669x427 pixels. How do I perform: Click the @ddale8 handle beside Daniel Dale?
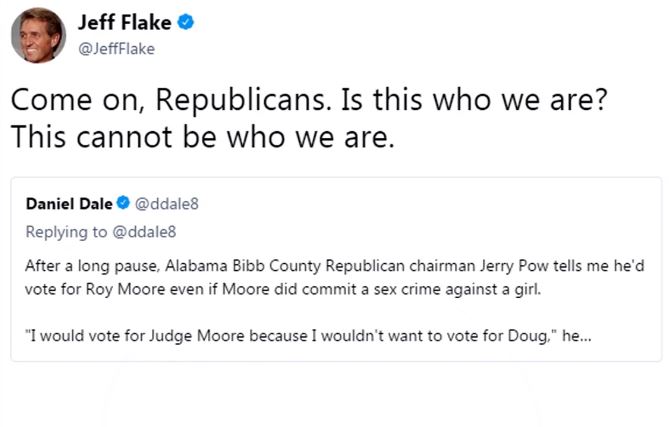[x=166, y=204]
